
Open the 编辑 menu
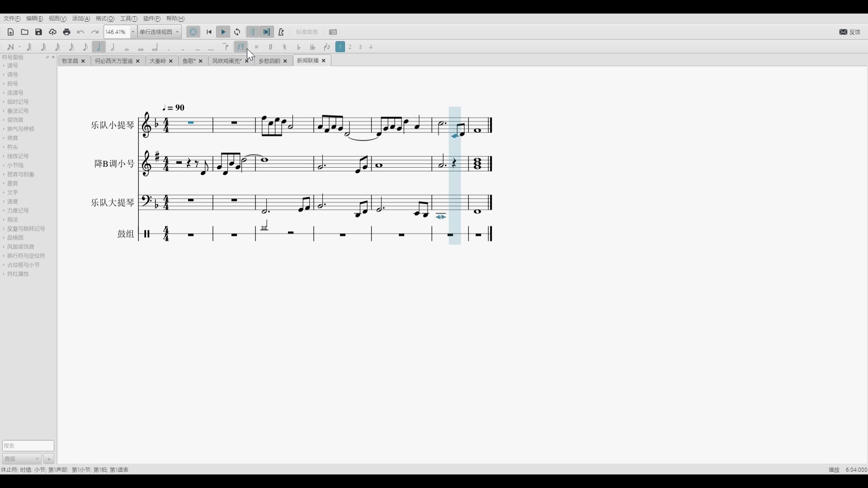(x=34, y=19)
